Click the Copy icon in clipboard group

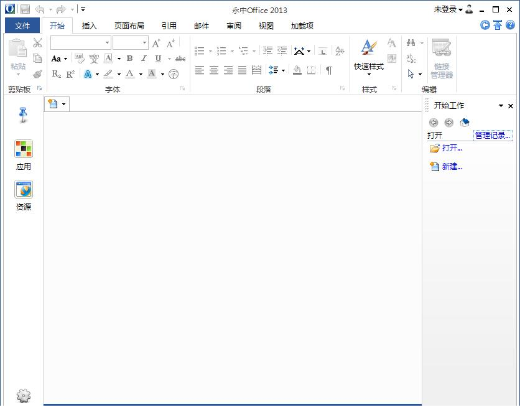point(37,58)
